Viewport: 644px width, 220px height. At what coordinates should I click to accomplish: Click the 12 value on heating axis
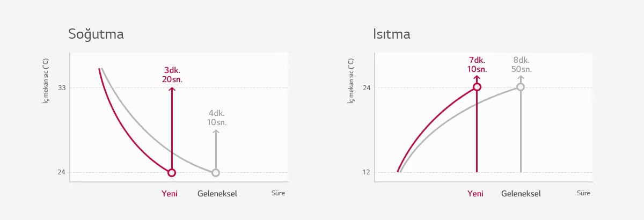(x=366, y=172)
